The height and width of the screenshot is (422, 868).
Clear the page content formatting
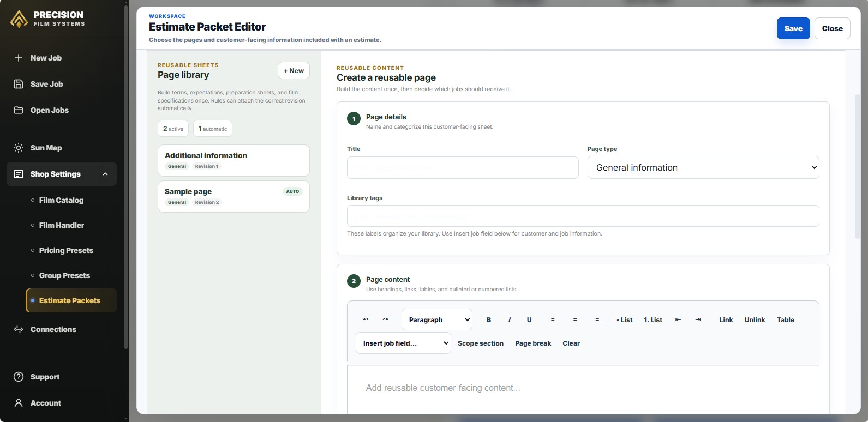click(x=571, y=343)
